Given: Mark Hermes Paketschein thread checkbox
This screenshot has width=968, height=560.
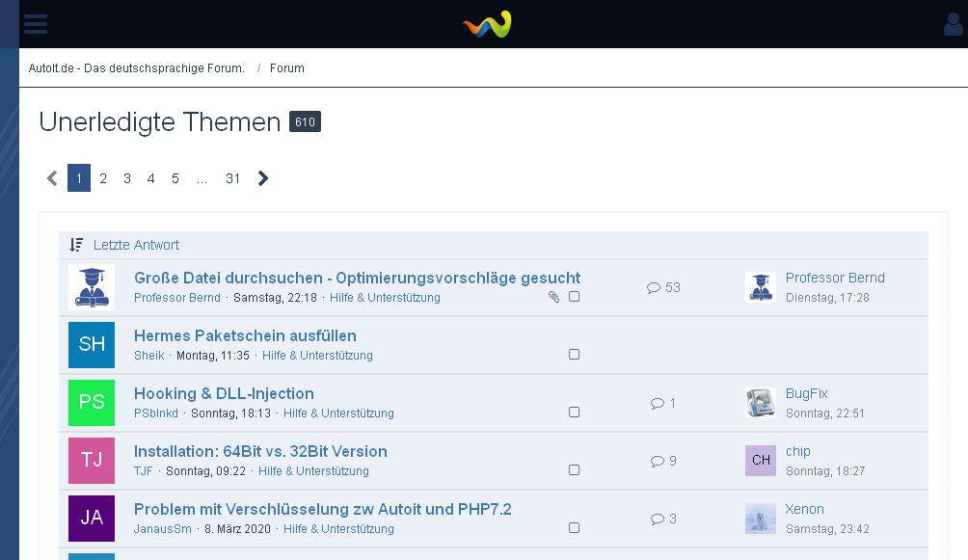Looking at the screenshot, I should click(x=574, y=355).
